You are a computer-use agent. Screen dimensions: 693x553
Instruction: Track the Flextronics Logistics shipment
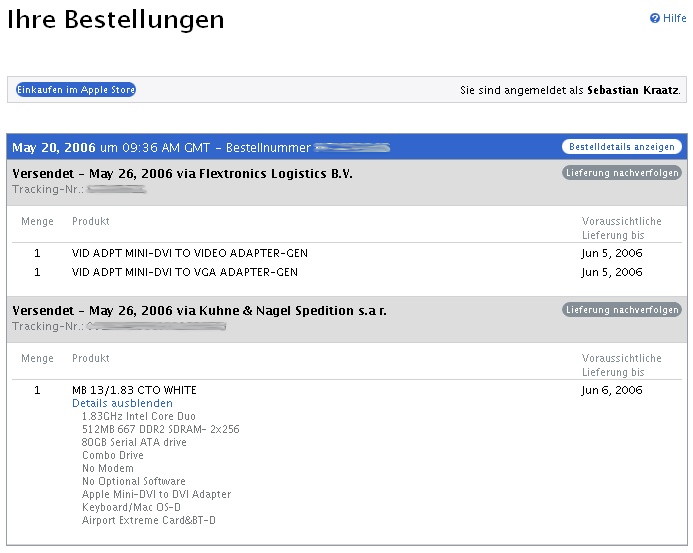(621, 173)
